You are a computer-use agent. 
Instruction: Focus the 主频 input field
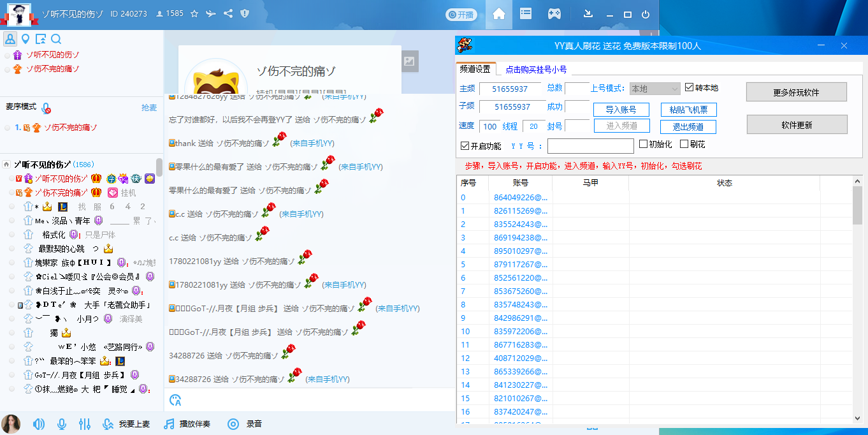[510, 89]
